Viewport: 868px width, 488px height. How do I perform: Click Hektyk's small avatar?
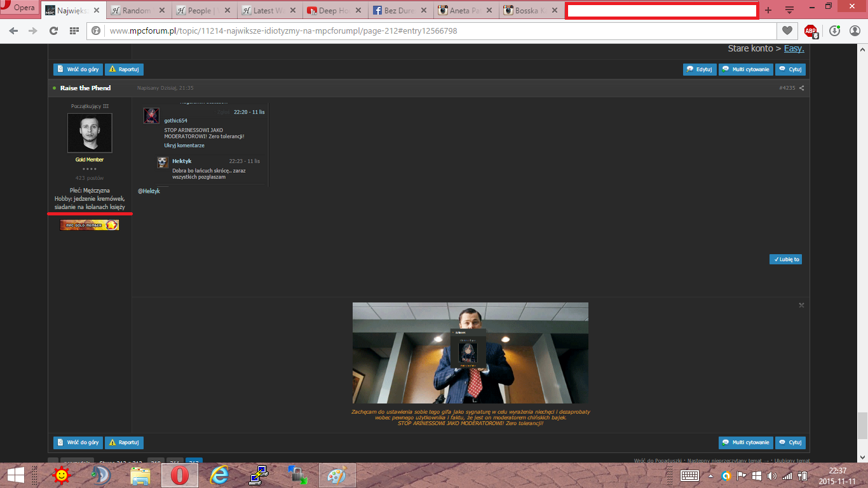coord(163,163)
